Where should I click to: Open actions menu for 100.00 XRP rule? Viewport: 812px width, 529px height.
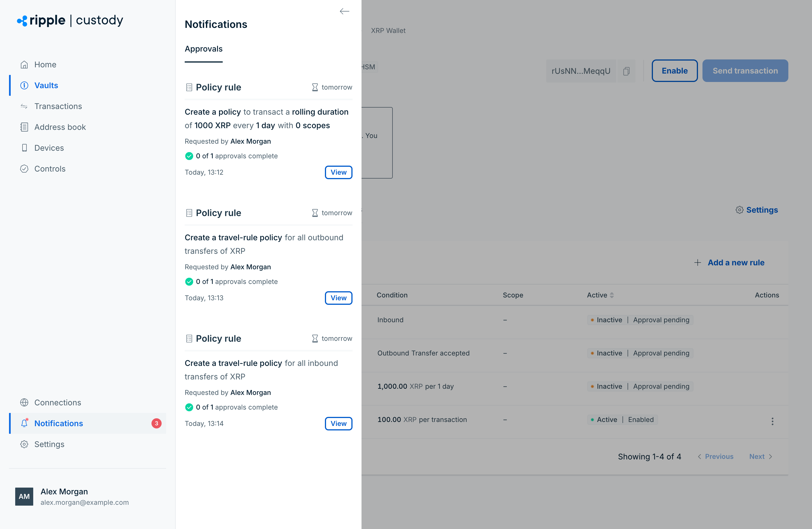click(772, 421)
